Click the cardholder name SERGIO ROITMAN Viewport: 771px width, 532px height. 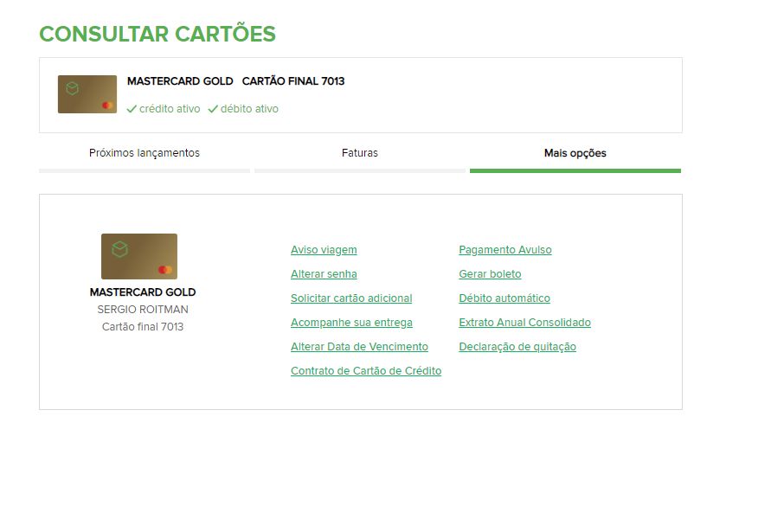pyautogui.click(x=143, y=310)
